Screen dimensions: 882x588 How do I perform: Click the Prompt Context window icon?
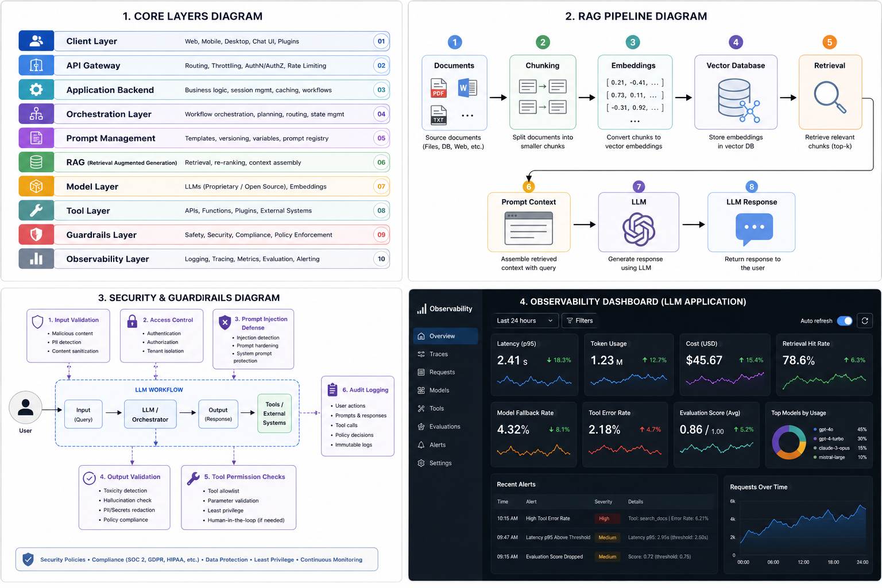pyautogui.click(x=528, y=229)
